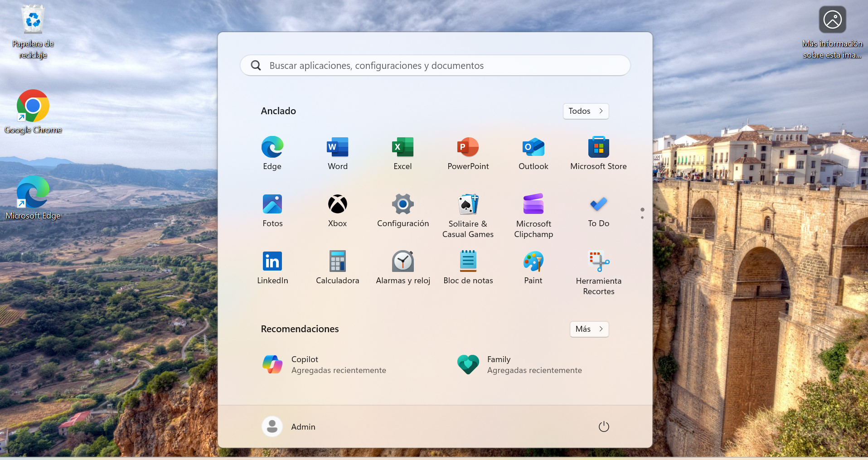This screenshot has width=868, height=460.
Task: Expand Más recommendations list
Action: point(589,329)
